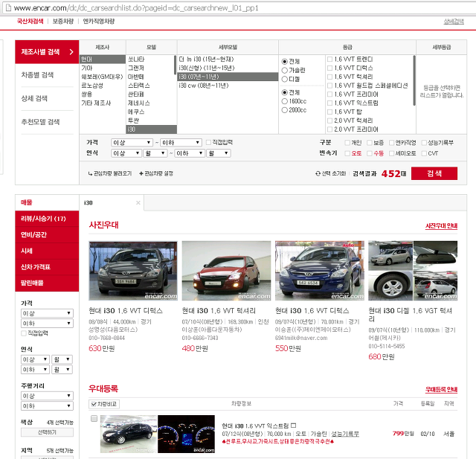Open sidebar 주행거리 이하 dropdown
This screenshot has width=476, height=459.
pos(47,406)
